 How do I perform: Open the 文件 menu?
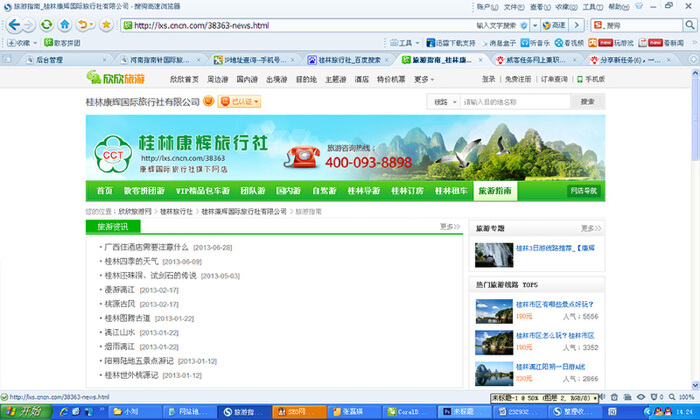tap(514, 7)
